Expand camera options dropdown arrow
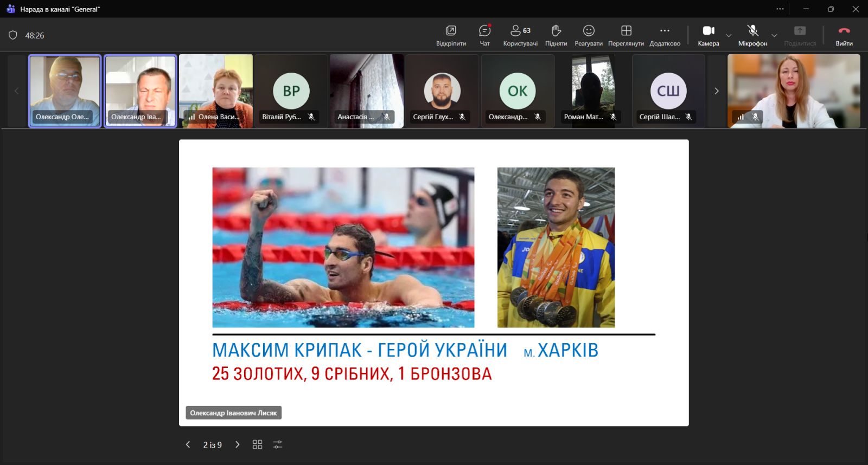 [x=729, y=36]
